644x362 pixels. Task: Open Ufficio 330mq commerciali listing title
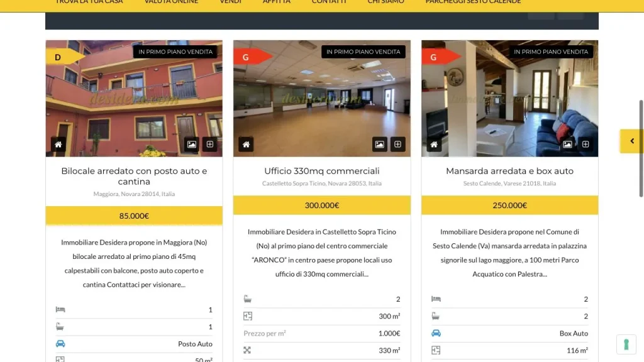322,171
